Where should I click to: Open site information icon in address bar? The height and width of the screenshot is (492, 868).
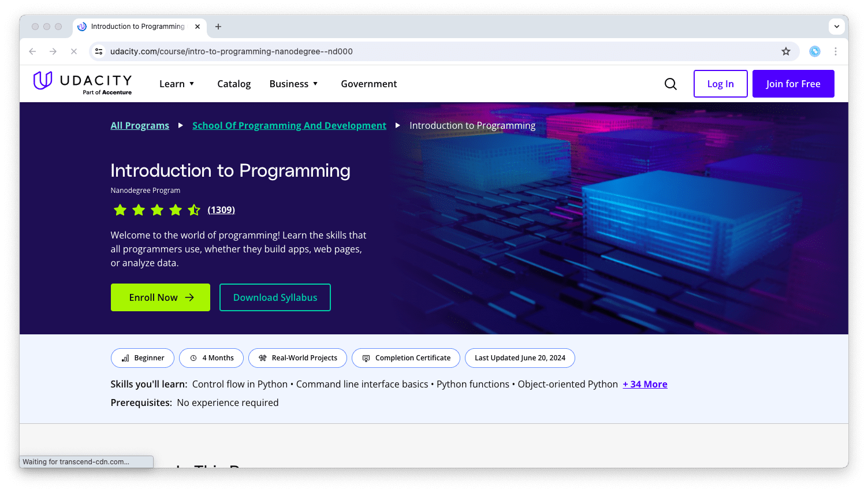[x=99, y=51]
